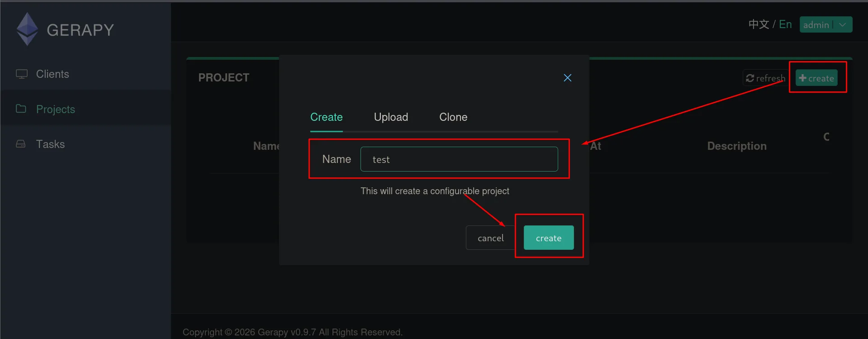This screenshot has height=339, width=868.
Task: Open the Clients sidebar menu
Action: [85, 74]
